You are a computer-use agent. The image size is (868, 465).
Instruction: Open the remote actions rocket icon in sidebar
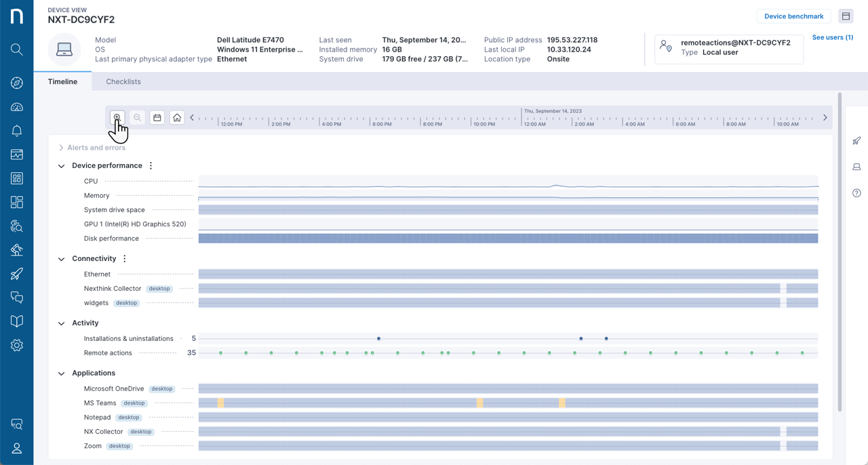point(17,273)
